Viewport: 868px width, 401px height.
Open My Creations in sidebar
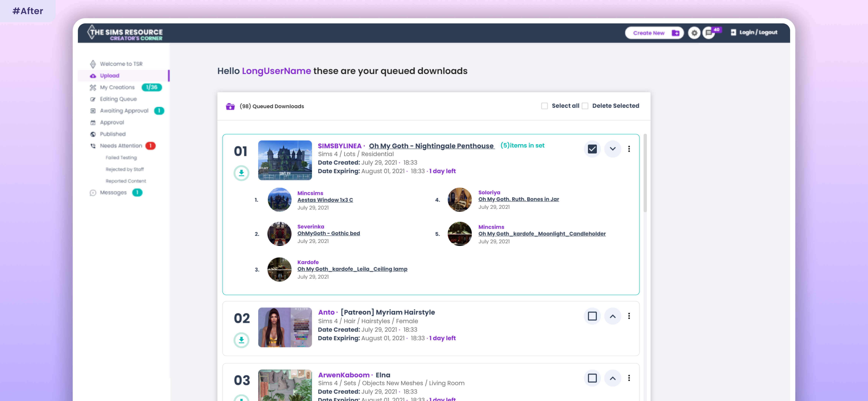pyautogui.click(x=117, y=87)
